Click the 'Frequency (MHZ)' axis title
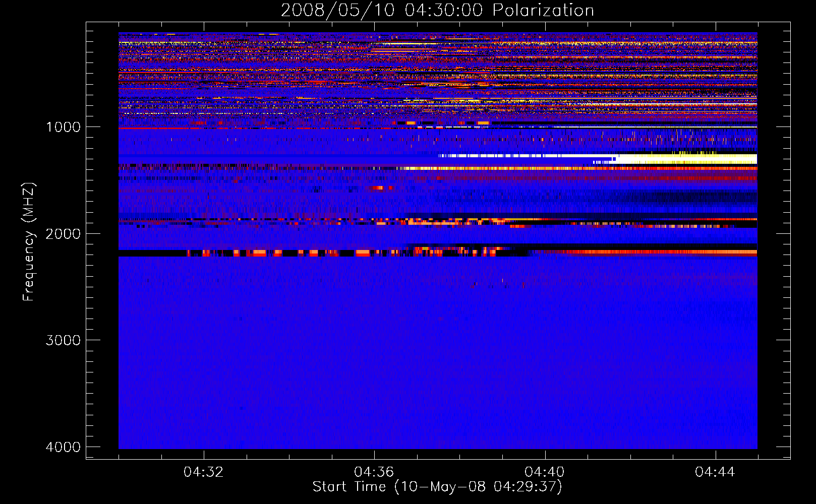 (x=29, y=242)
